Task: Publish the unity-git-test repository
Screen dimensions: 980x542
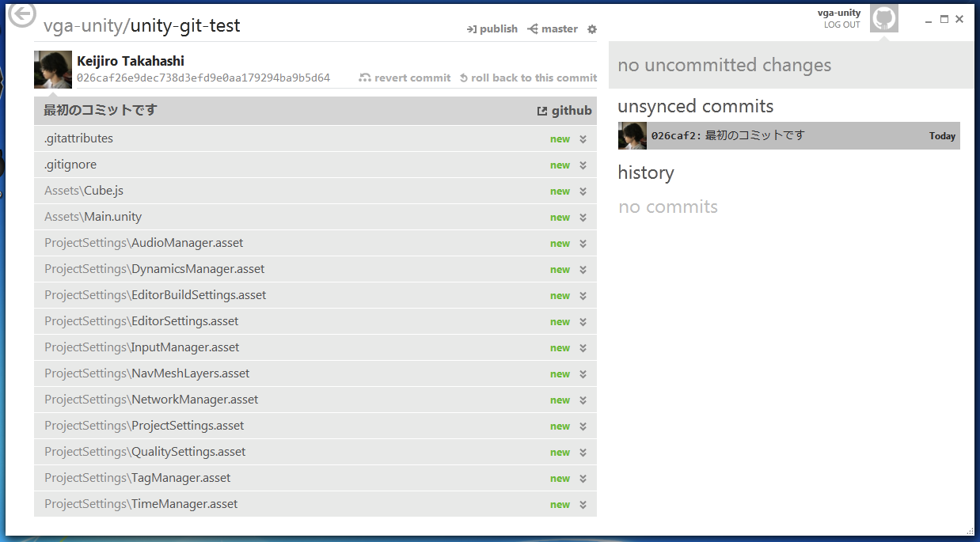Action: click(x=492, y=28)
